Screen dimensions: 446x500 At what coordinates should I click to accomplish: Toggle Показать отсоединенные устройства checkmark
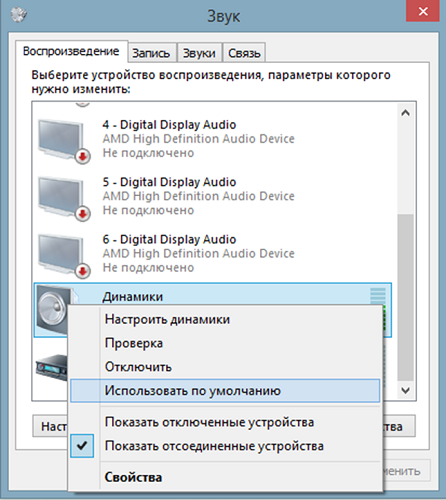click(82, 446)
